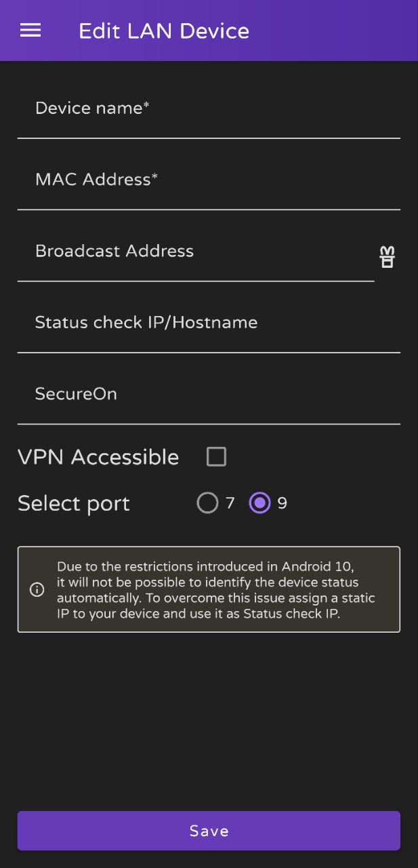The height and width of the screenshot is (868, 418).
Task: Save the LAN device settings
Action: 209,831
